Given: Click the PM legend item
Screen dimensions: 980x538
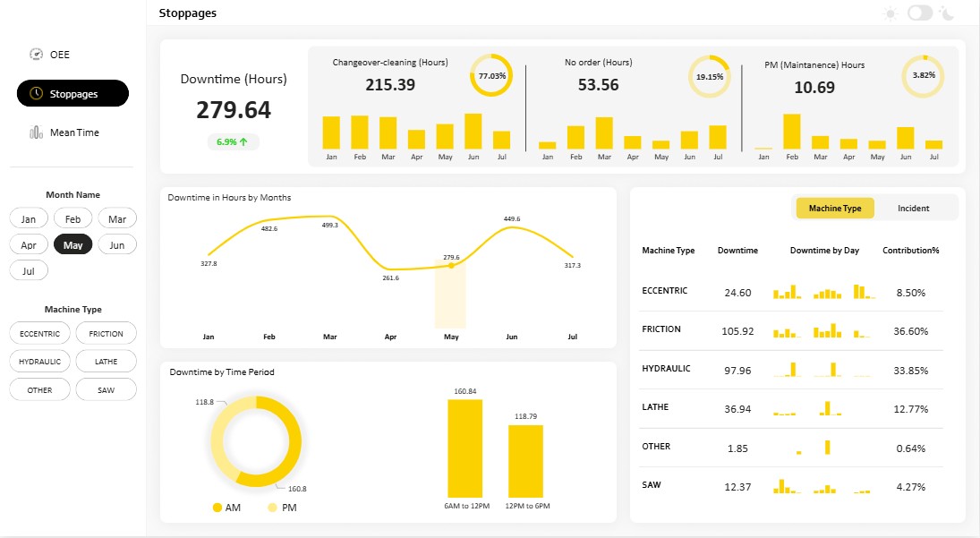Looking at the screenshot, I should [x=282, y=508].
